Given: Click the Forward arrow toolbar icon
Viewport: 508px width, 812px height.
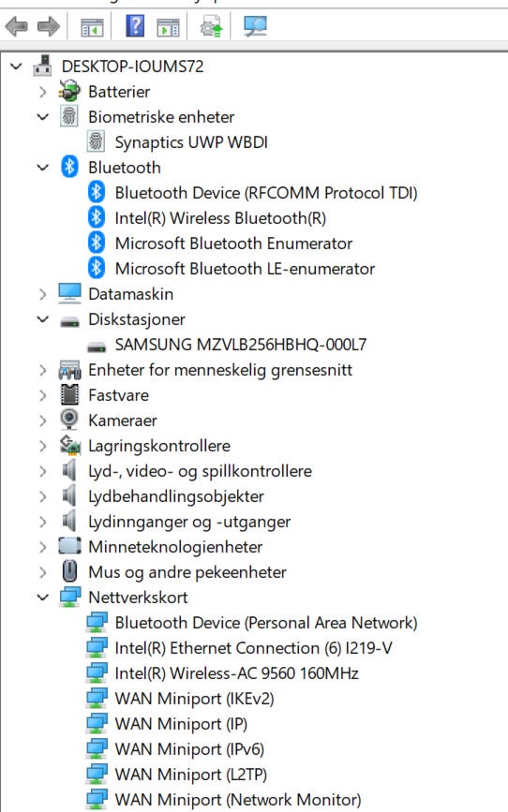Looking at the screenshot, I should 49,26.
